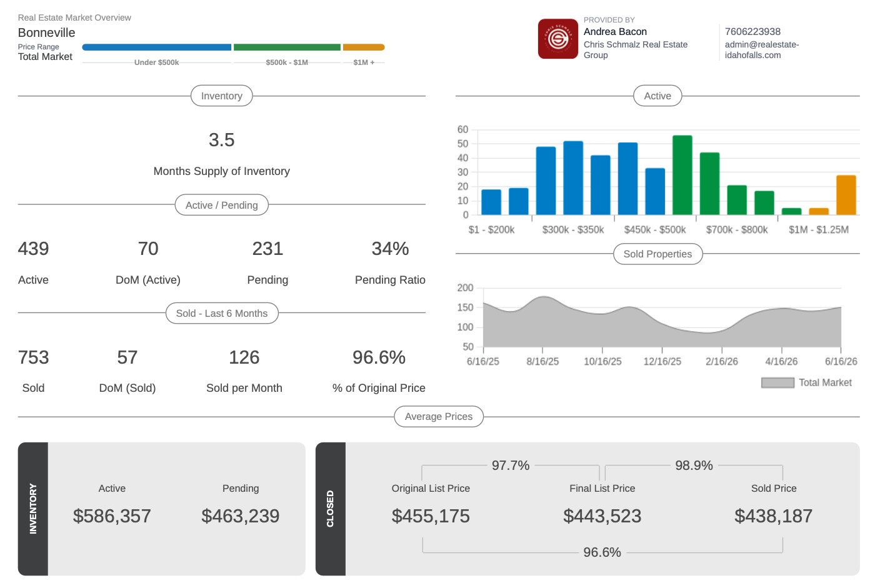Click the 98.9% sold-to-final ratio

694,466
